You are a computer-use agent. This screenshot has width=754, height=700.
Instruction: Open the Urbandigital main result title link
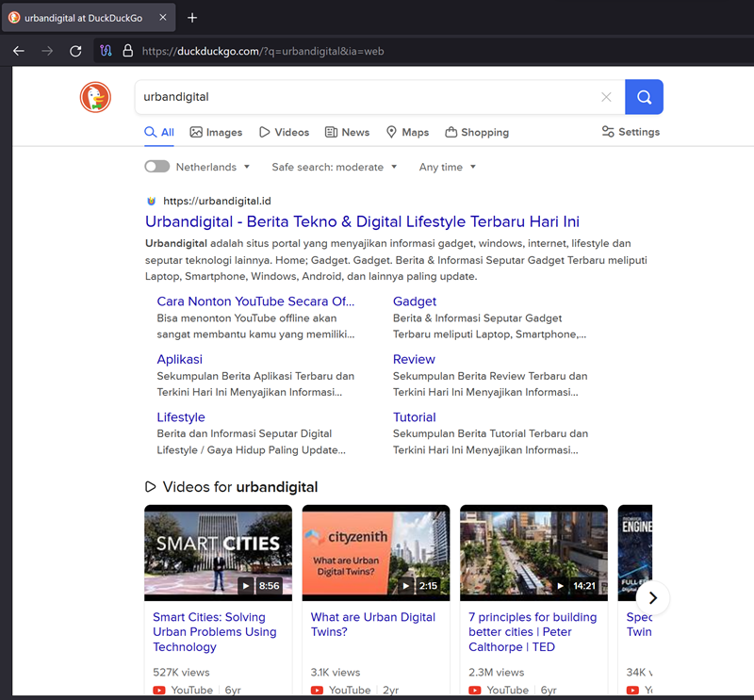pos(362,222)
